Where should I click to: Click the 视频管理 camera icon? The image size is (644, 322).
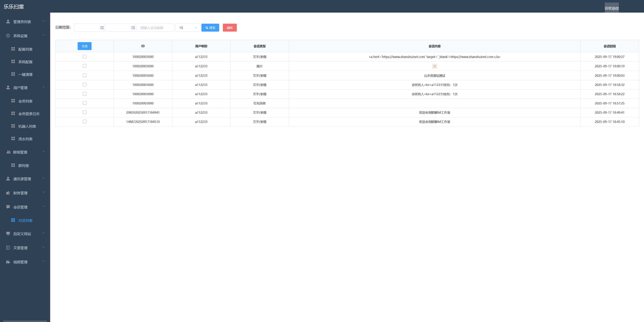coord(8,262)
